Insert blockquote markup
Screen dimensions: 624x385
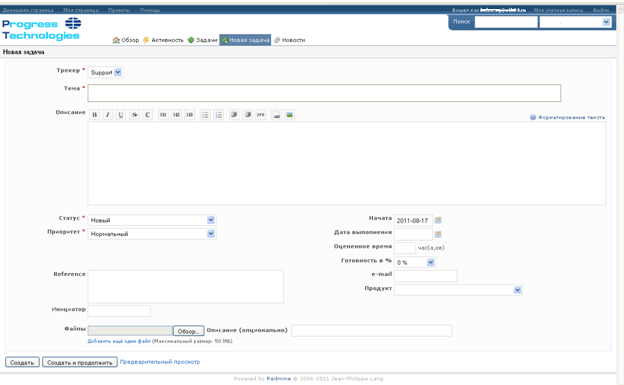tap(234, 115)
